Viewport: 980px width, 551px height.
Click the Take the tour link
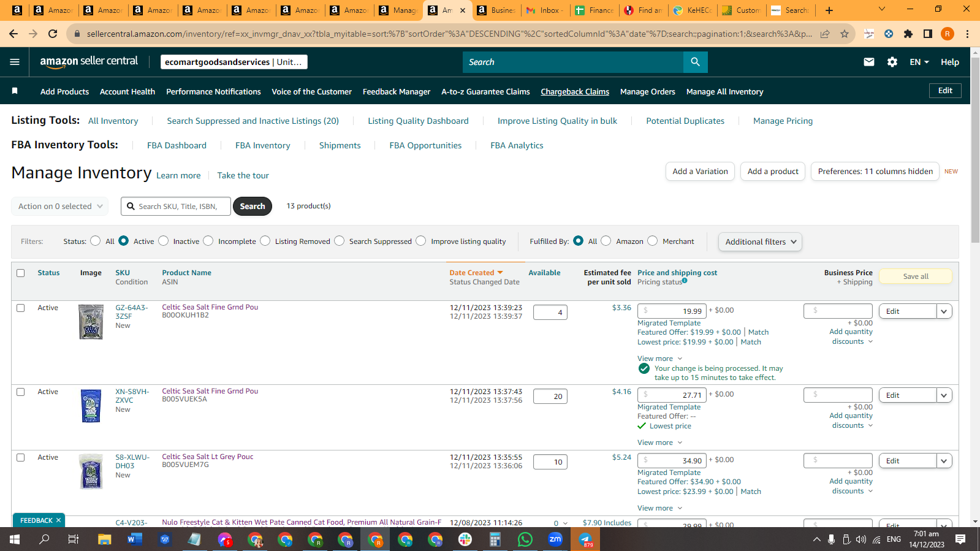(243, 175)
